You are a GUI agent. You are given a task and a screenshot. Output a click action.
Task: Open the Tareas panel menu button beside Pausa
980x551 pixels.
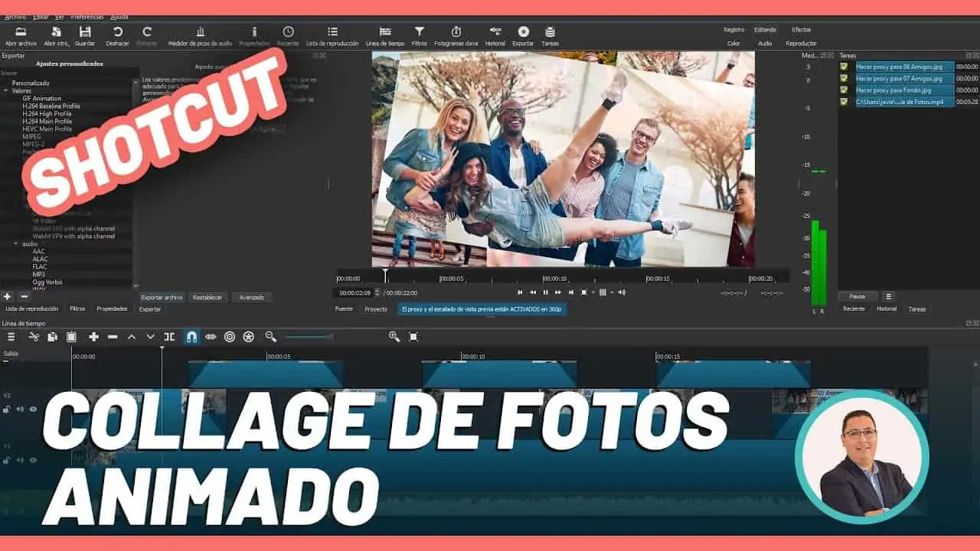tap(888, 296)
